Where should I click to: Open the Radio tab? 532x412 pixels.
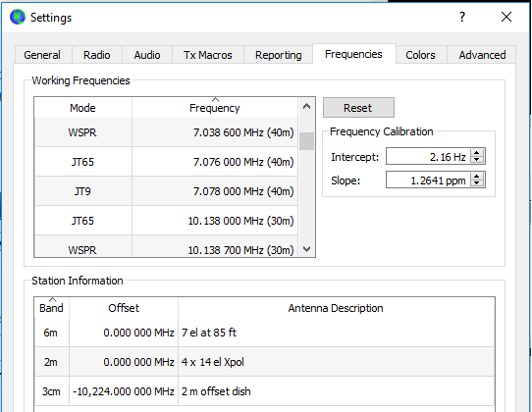pyautogui.click(x=97, y=55)
